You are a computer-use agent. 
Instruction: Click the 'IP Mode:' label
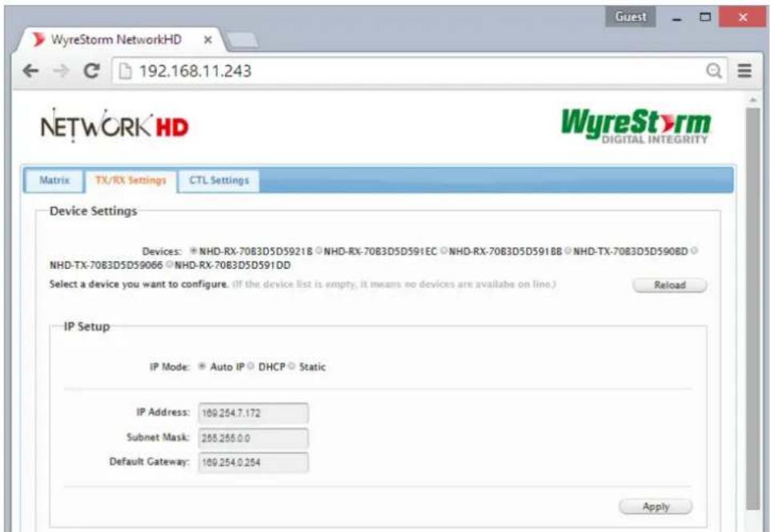click(x=170, y=366)
